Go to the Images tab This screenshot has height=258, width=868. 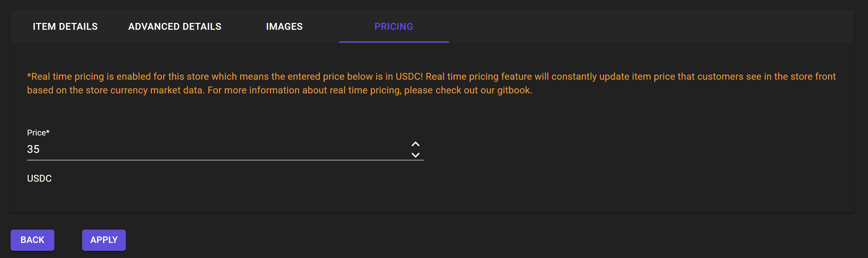point(284,26)
